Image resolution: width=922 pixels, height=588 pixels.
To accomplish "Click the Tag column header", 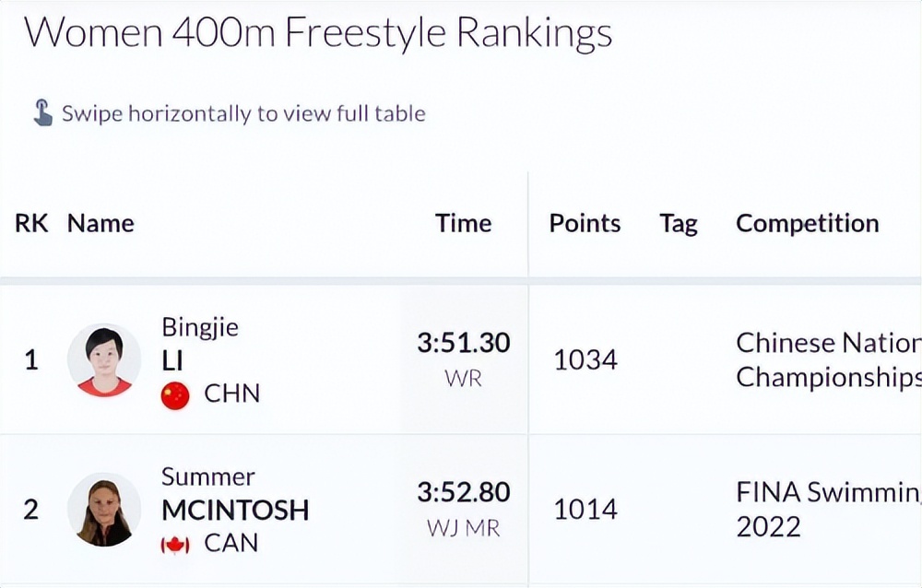I will click(679, 224).
